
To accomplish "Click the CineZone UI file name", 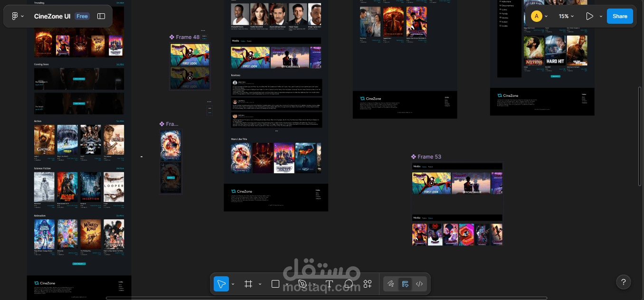I will tap(52, 16).
